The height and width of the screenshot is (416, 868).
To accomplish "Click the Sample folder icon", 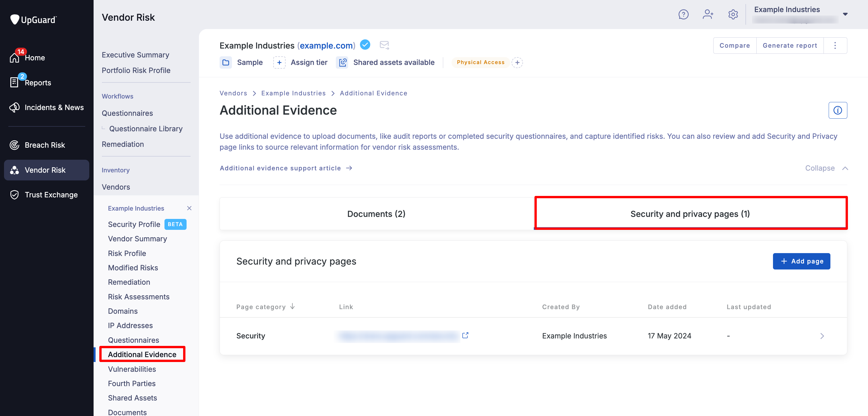I will (x=226, y=62).
